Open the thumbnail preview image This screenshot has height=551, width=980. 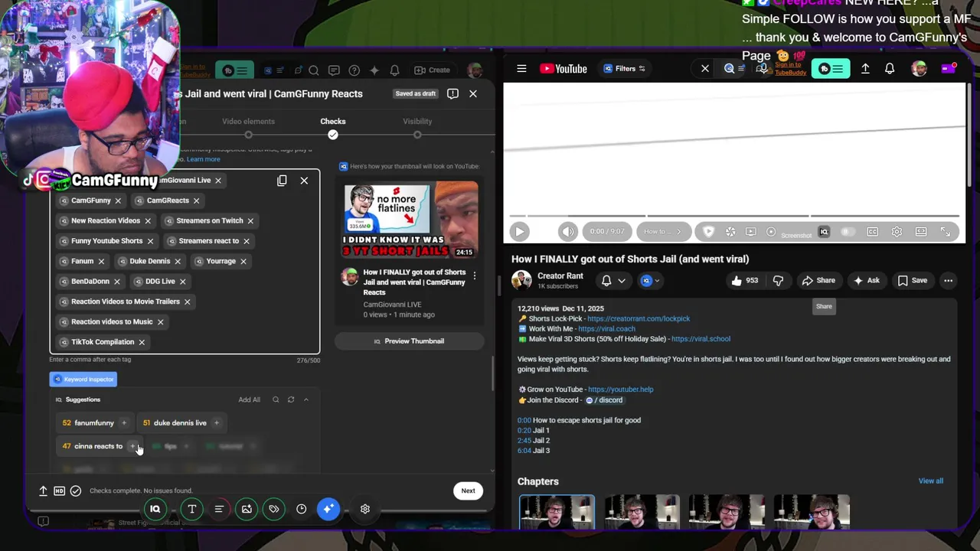pyautogui.click(x=411, y=221)
